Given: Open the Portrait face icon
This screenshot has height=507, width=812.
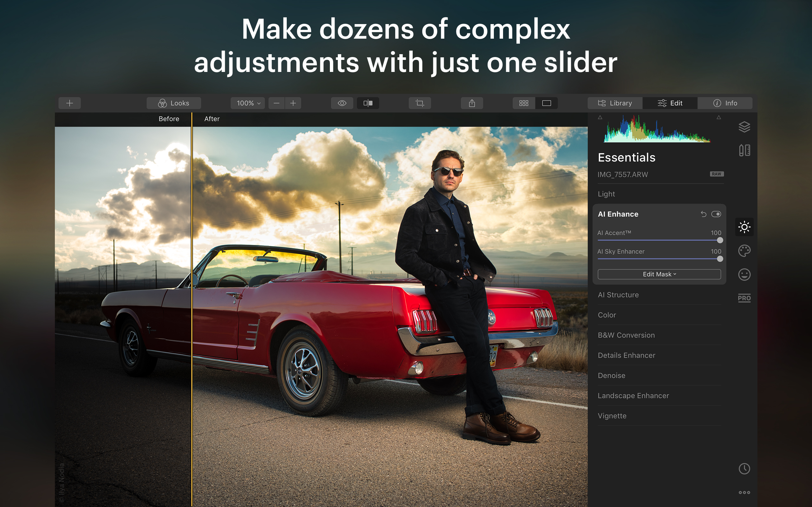Looking at the screenshot, I should pyautogui.click(x=744, y=275).
